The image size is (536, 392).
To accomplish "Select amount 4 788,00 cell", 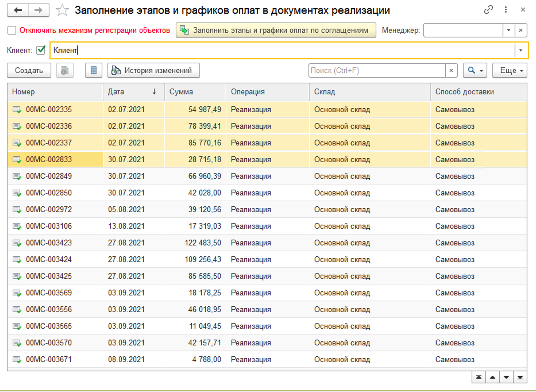I will [x=207, y=360].
